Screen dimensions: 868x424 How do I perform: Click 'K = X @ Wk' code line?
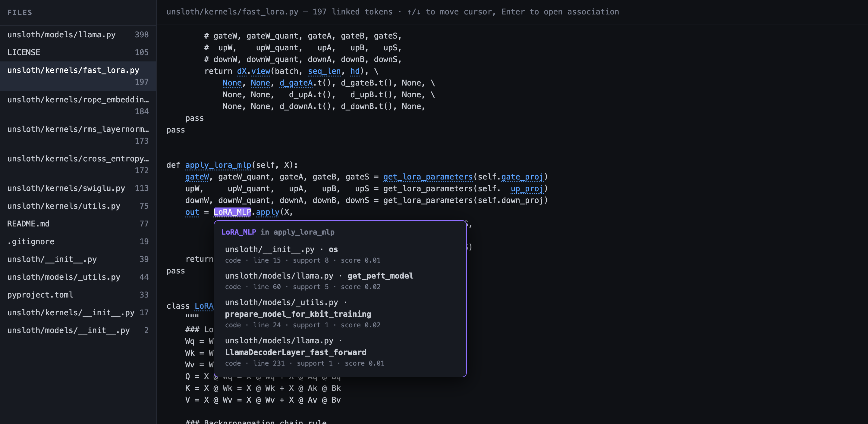tap(263, 388)
